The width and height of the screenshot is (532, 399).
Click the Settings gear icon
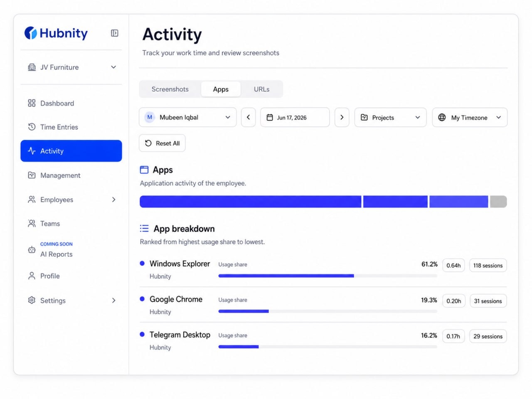pyautogui.click(x=32, y=300)
